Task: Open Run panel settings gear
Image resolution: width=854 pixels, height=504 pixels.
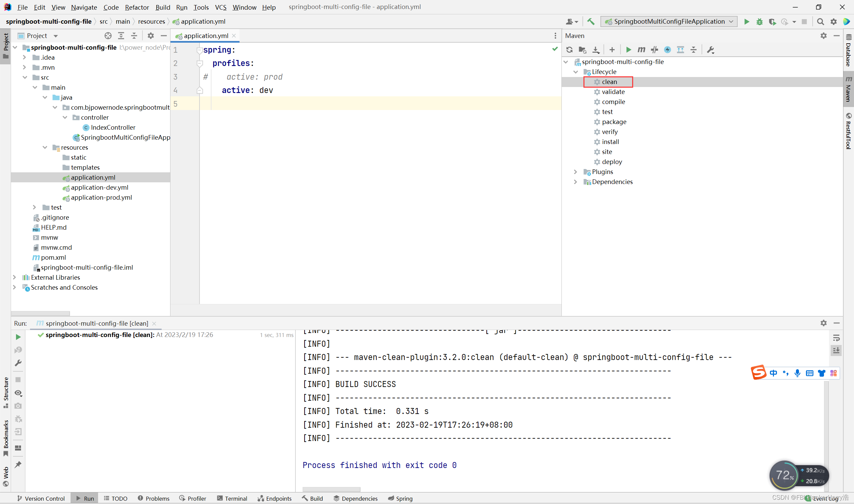Action: (x=823, y=323)
